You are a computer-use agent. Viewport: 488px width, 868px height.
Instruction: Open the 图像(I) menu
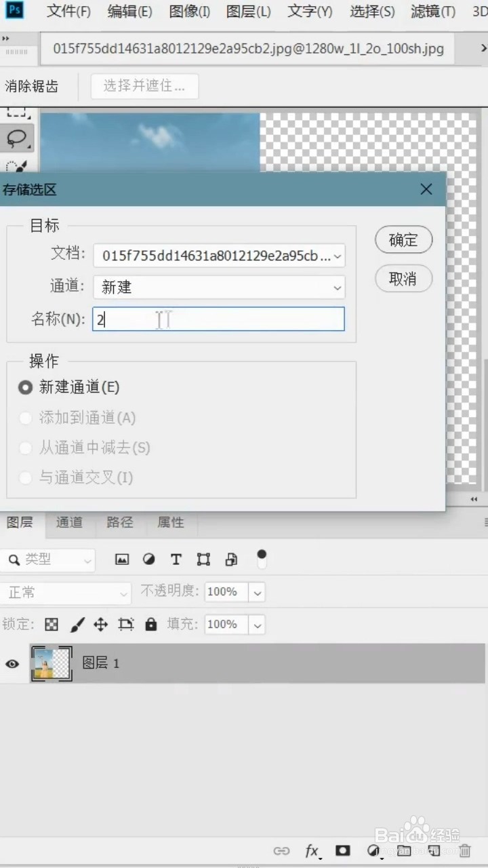[190, 12]
